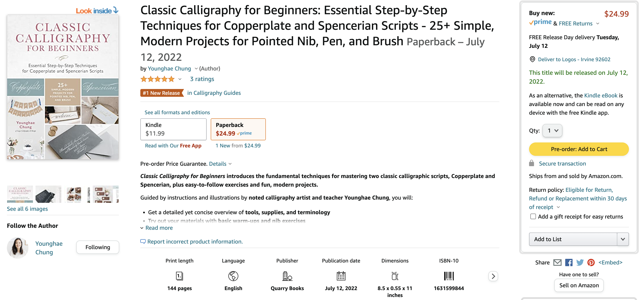Click the delivery location pin icon
The height and width of the screenshot is (300, 644).
(532, 59)
